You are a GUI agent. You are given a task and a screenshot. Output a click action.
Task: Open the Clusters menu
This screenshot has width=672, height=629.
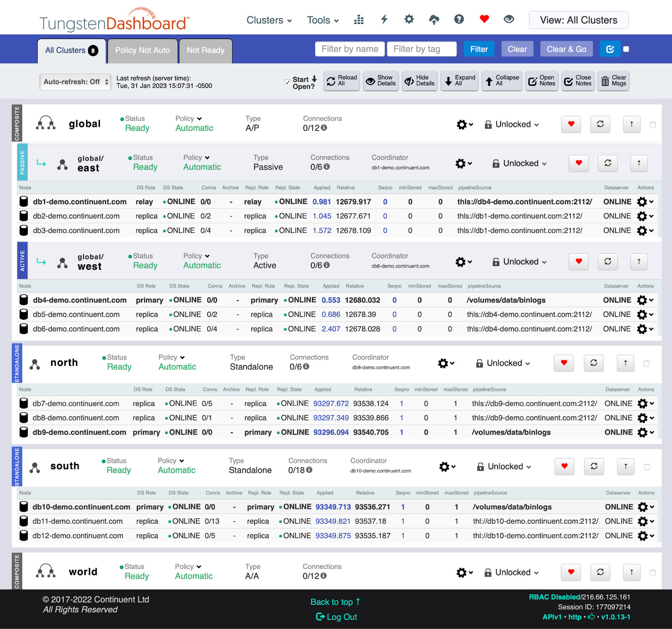269,20
